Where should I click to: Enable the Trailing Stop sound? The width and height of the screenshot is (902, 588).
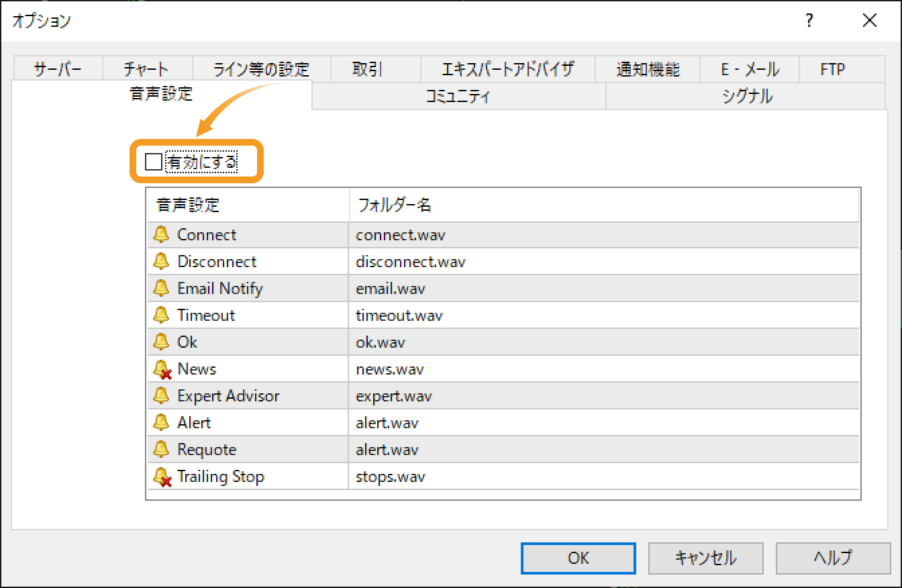(x=162, y=476)
